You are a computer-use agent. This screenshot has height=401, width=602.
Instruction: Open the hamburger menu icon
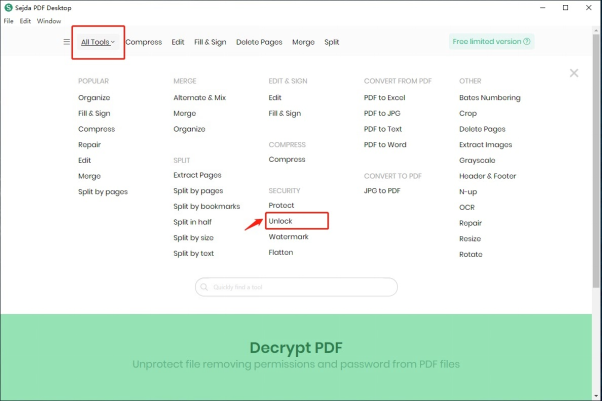pyautogui.click(x=67, y=42)
